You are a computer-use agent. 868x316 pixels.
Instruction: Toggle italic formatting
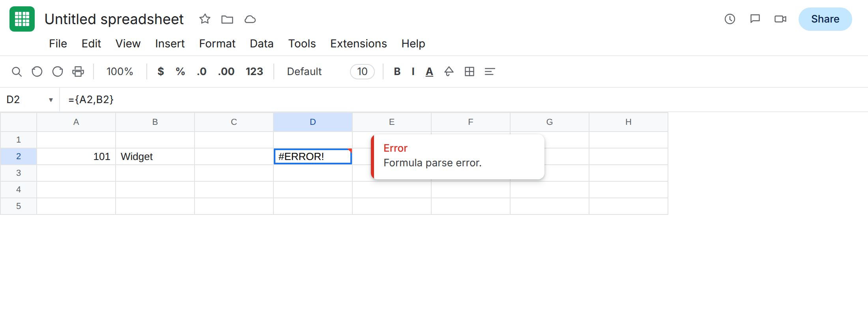[413, 71]
